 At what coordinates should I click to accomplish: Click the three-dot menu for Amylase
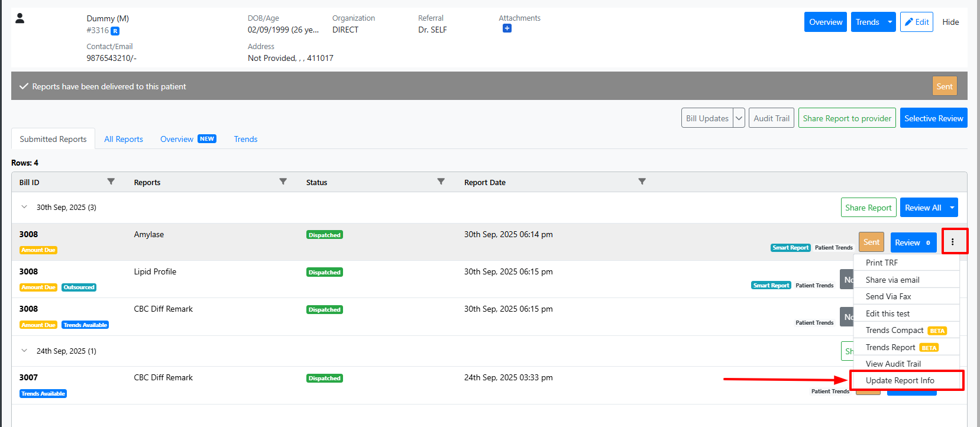[x=952, y=242]
